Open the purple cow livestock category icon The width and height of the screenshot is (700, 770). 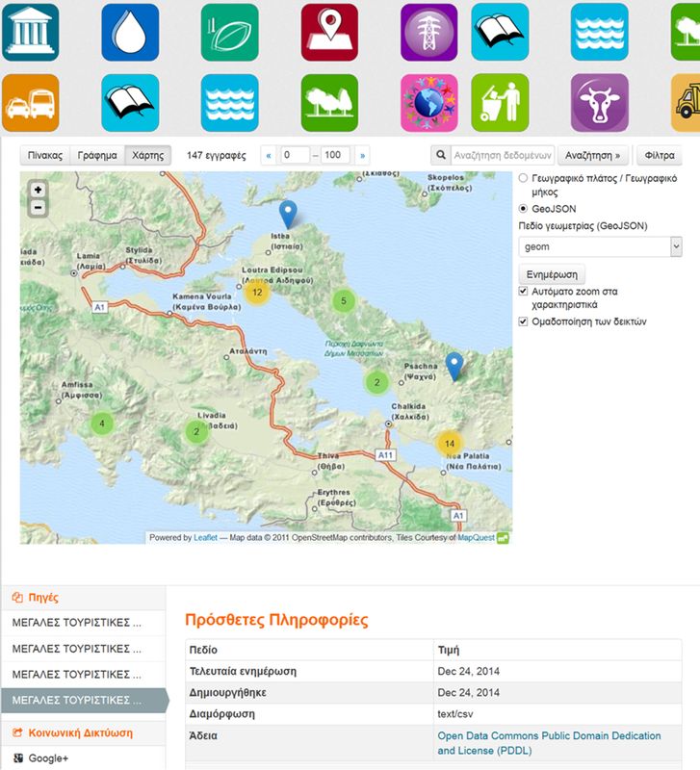pos(600,103)
